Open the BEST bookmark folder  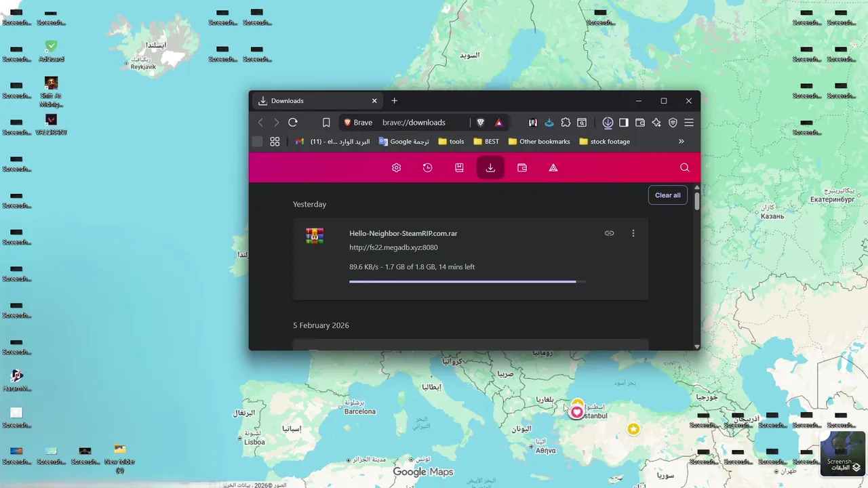tap(486, 142)
